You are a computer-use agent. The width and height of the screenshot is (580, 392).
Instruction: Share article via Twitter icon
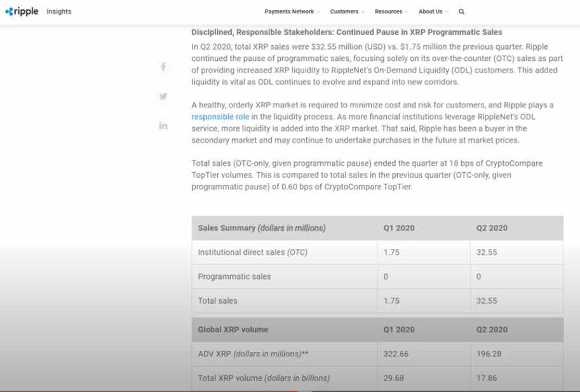(163, 96)
